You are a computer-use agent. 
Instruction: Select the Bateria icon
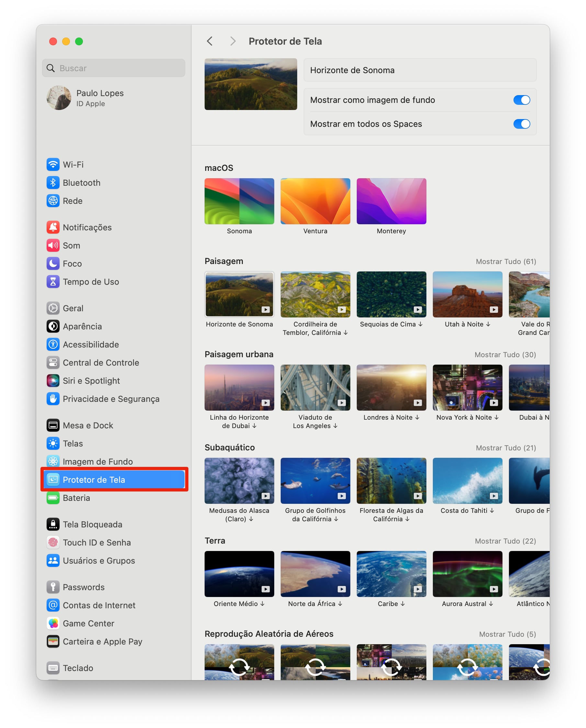(53, 498)
